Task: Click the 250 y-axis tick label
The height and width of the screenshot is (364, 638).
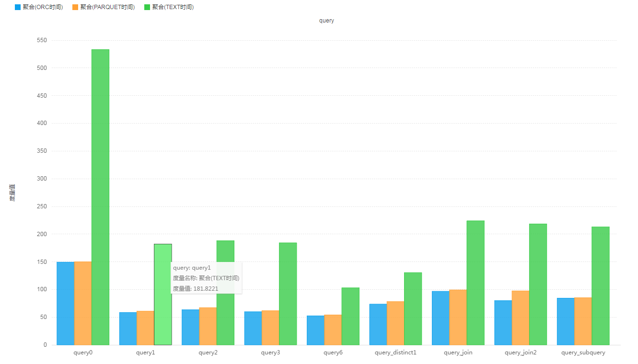Action: coord(42,206)
